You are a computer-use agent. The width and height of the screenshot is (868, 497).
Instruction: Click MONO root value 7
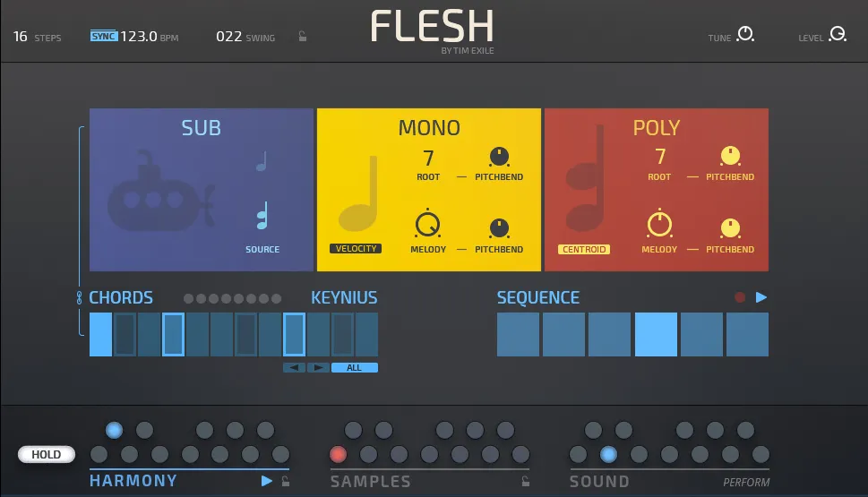(428, 159)
